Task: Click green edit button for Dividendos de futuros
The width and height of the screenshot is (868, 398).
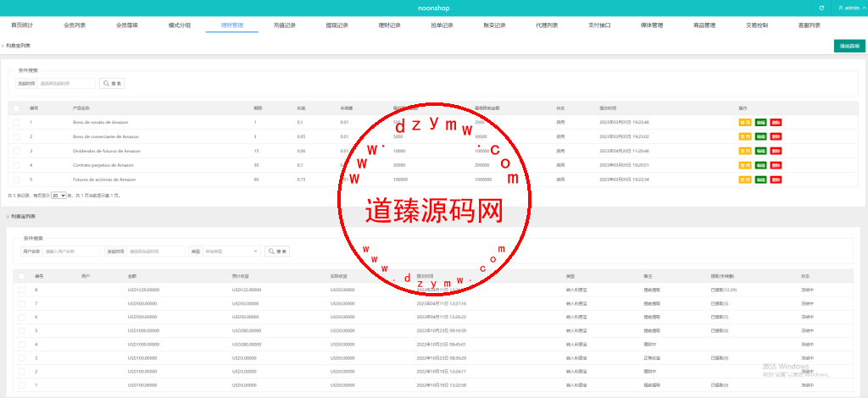Action: click(x=760, y=151)
